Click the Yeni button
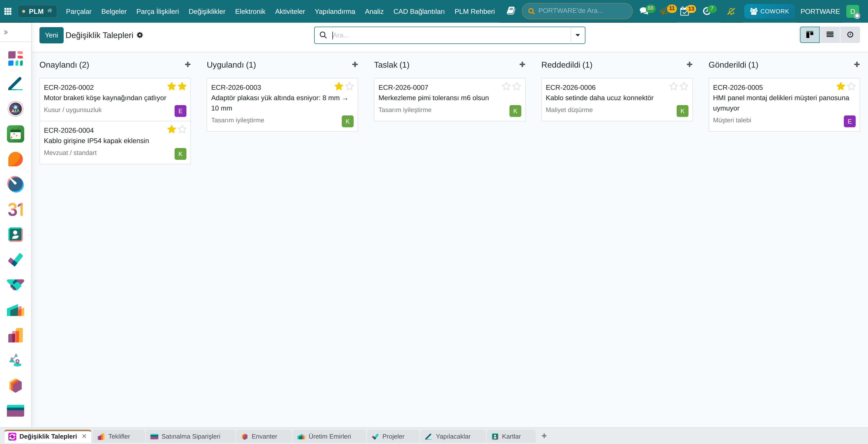 click(51, 35)
